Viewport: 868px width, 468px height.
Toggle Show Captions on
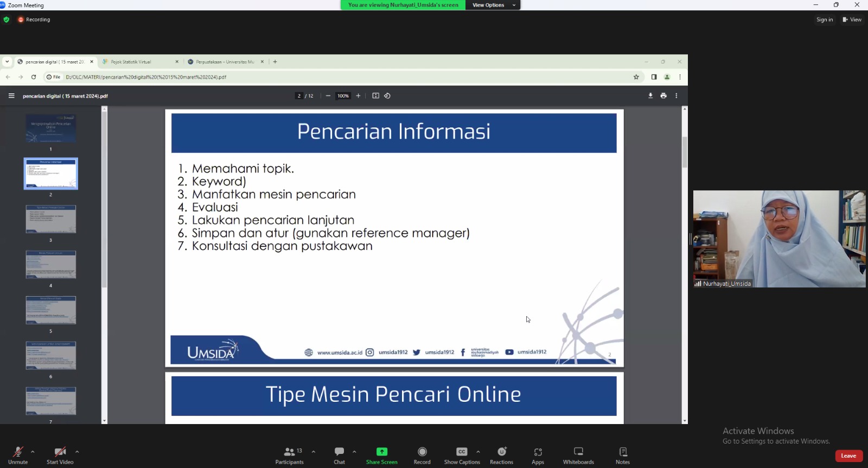click(x=462, y=455)
